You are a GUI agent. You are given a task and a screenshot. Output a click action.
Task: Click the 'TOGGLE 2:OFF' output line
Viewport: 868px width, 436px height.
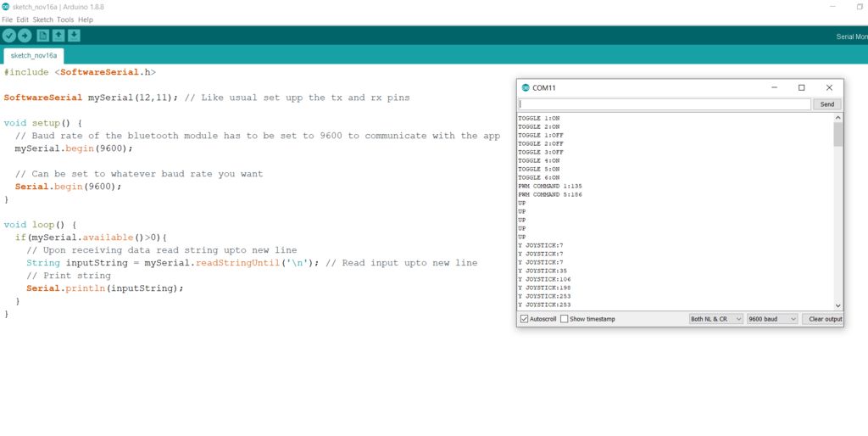[541, 143]
